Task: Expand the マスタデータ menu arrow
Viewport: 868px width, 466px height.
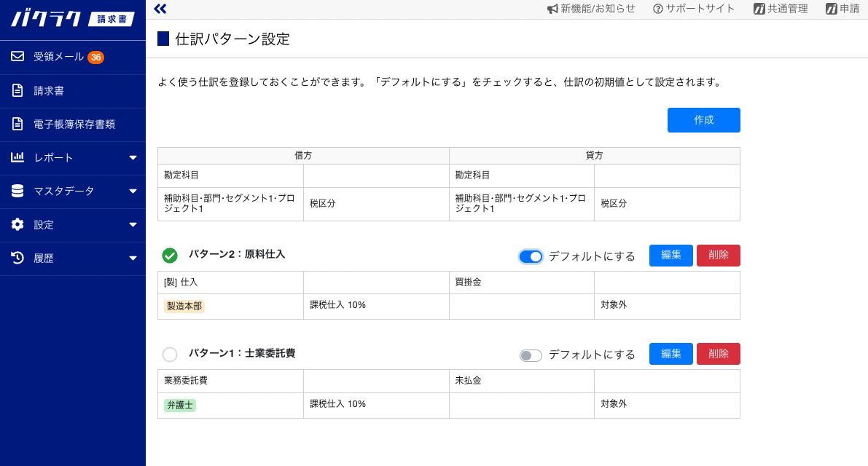Action: point(133,191)
